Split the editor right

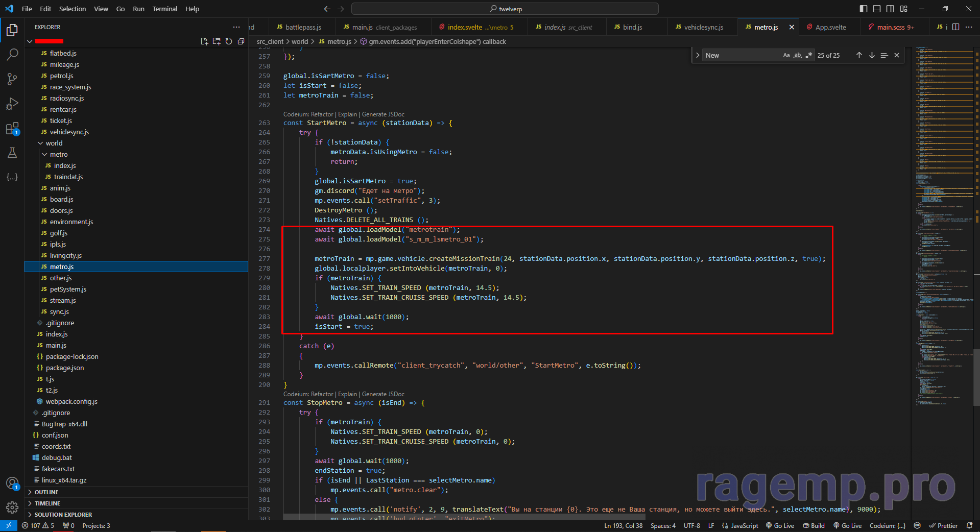point(955,27)
